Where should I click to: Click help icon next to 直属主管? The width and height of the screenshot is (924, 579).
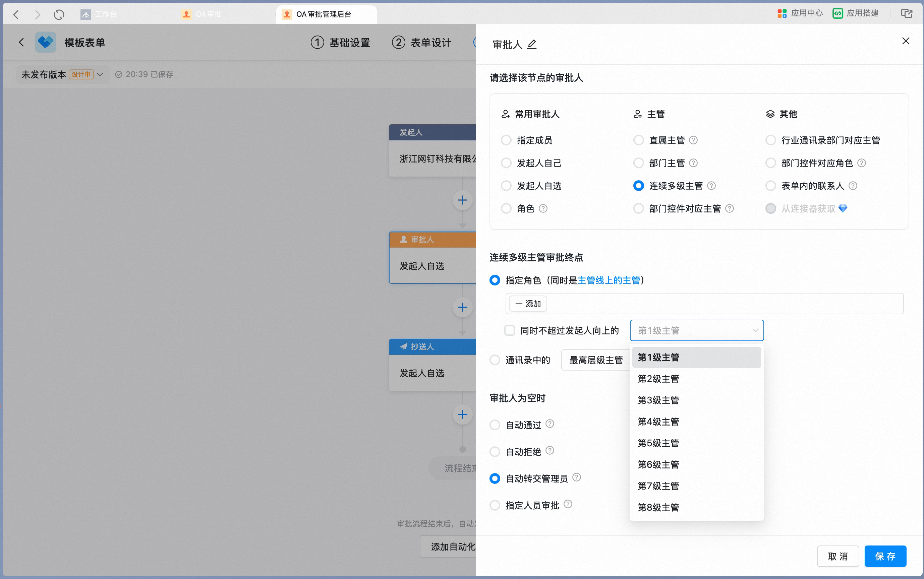693,140
